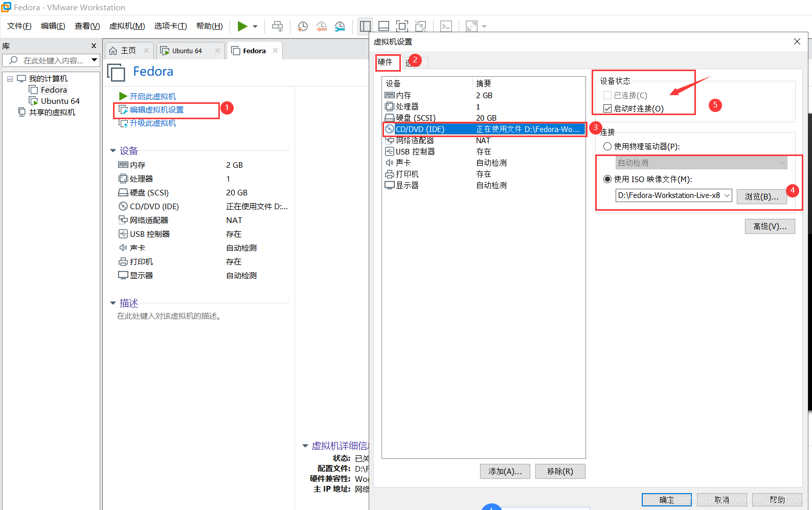The height and width of the screenshot is (510, 812).
Task: Close the Fedora tab
Action: (x=276, y=50)
